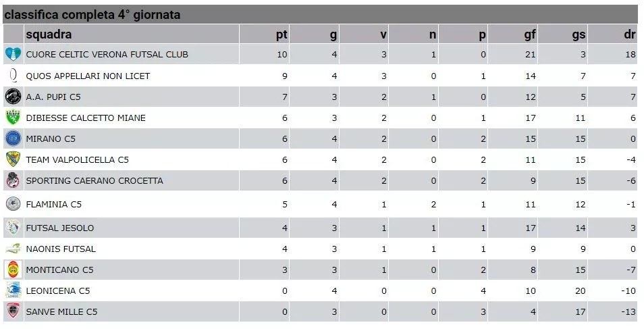This screenshot has width=644, height=329.
Task: Click the Leonicena C5 team logo
Action: click(13, 290)
